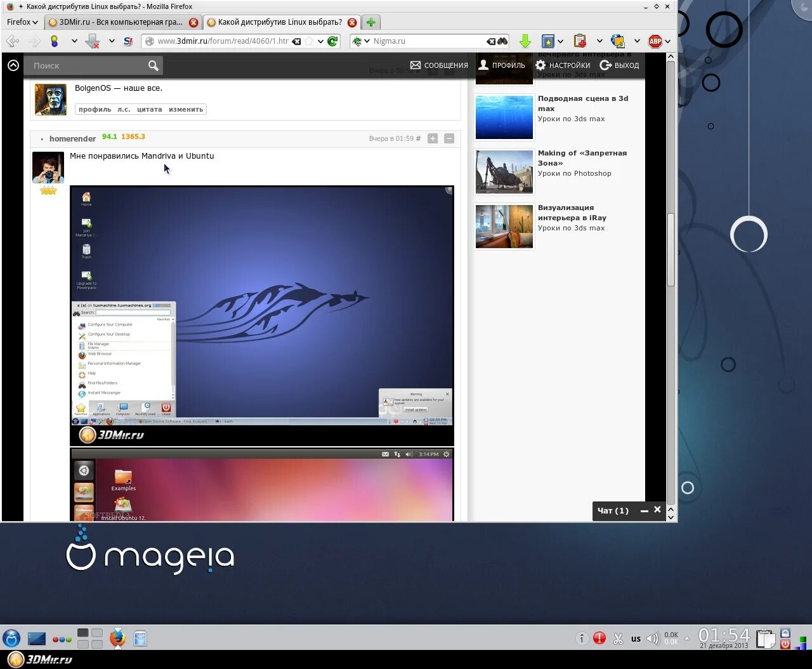Open the dropdown after the traffic-light icon
This screenshot has width=812, height=669.
74,41
